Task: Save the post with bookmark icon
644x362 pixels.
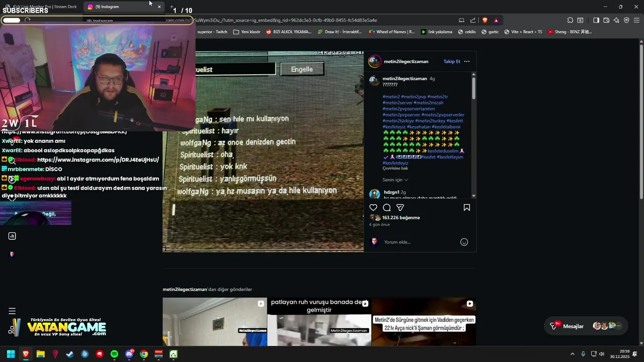Action: tap(467, 208)
